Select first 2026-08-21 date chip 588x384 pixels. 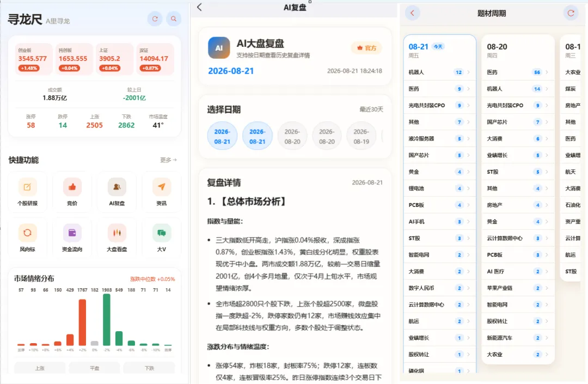[x=222, y=136]
